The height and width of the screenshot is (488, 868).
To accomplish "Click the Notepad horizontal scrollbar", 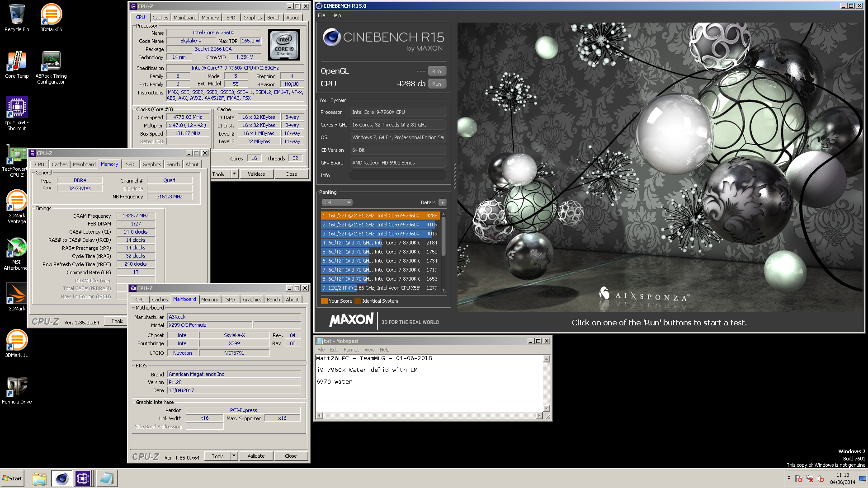I will 429,416.
